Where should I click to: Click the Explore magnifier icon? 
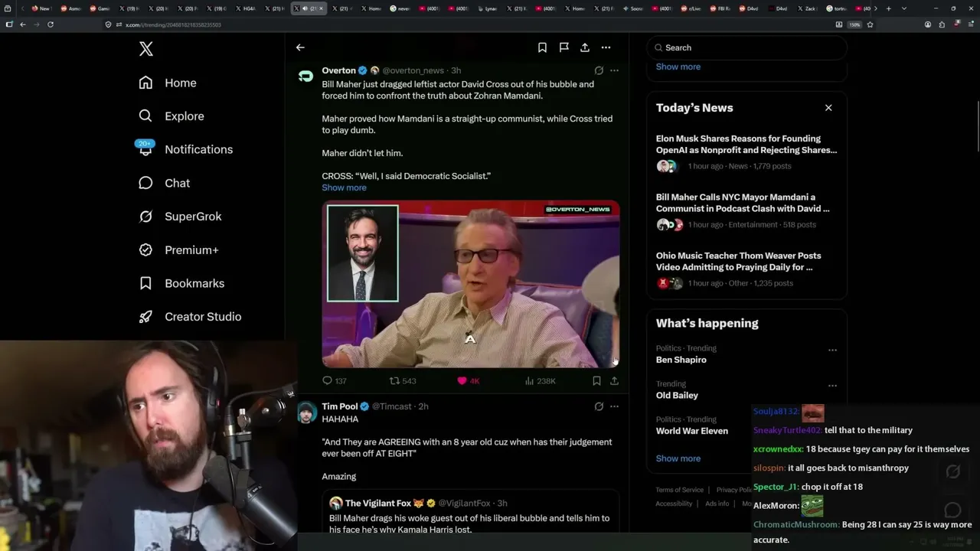145,116
